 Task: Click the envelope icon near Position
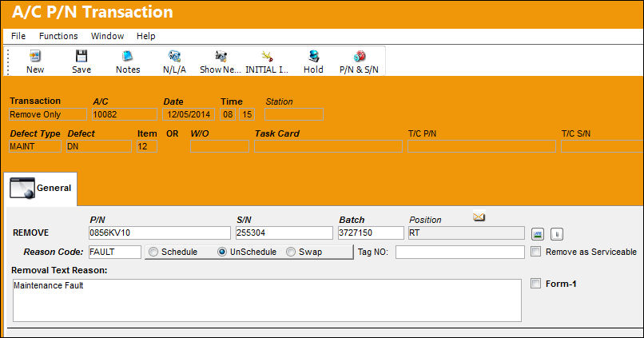tap(479, 216)
